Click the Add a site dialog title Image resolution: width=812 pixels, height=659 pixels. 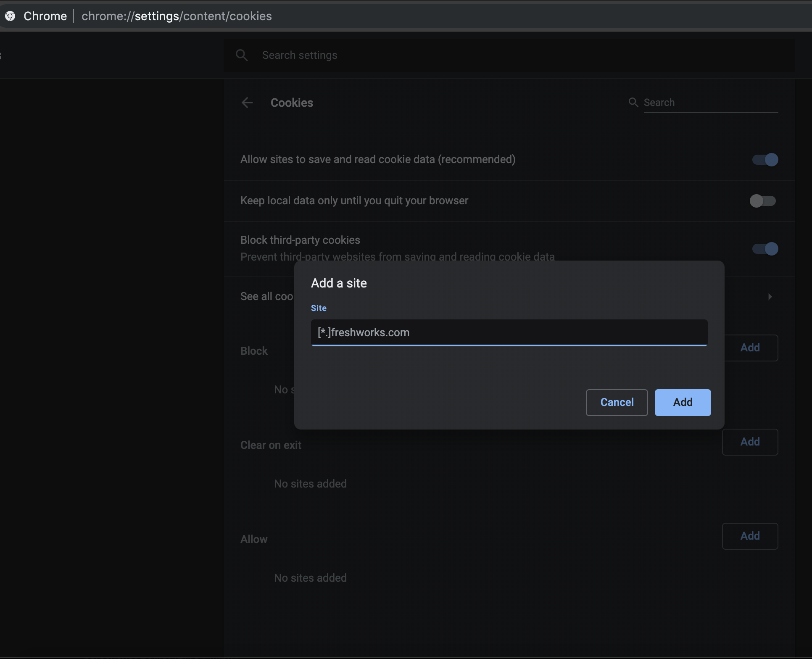point(339,283)
